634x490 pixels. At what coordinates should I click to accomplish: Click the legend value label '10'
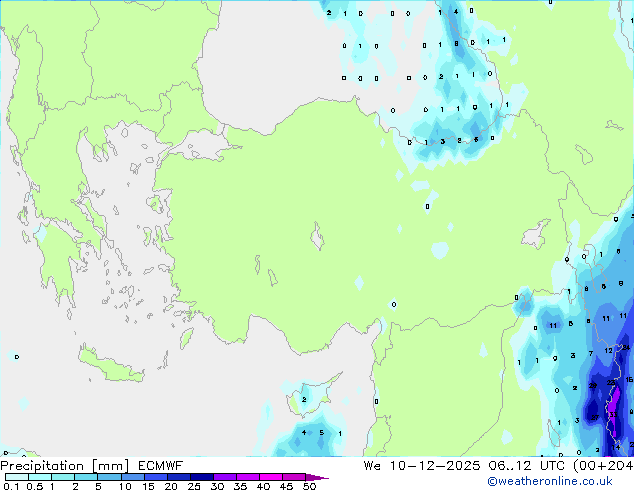(x=125, y=486)
